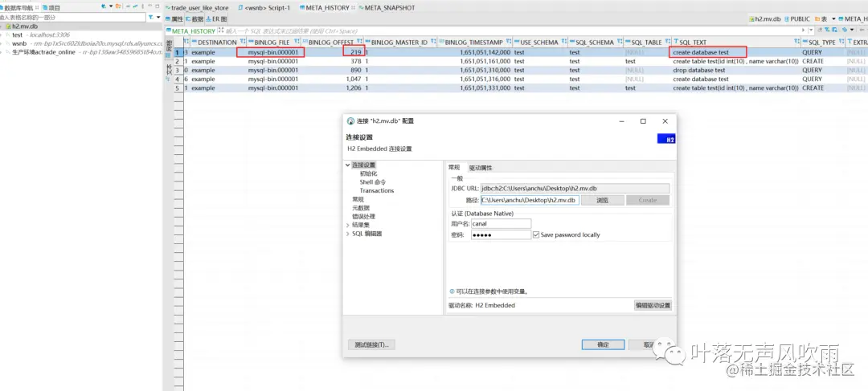
Task: Click the 890 offset cell
Action: tap(332, 70)
